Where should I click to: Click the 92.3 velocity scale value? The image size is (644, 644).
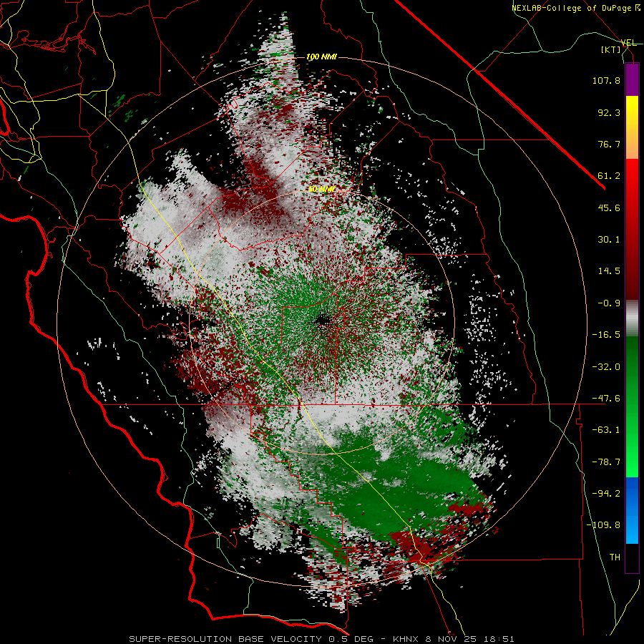click(609, 112)
